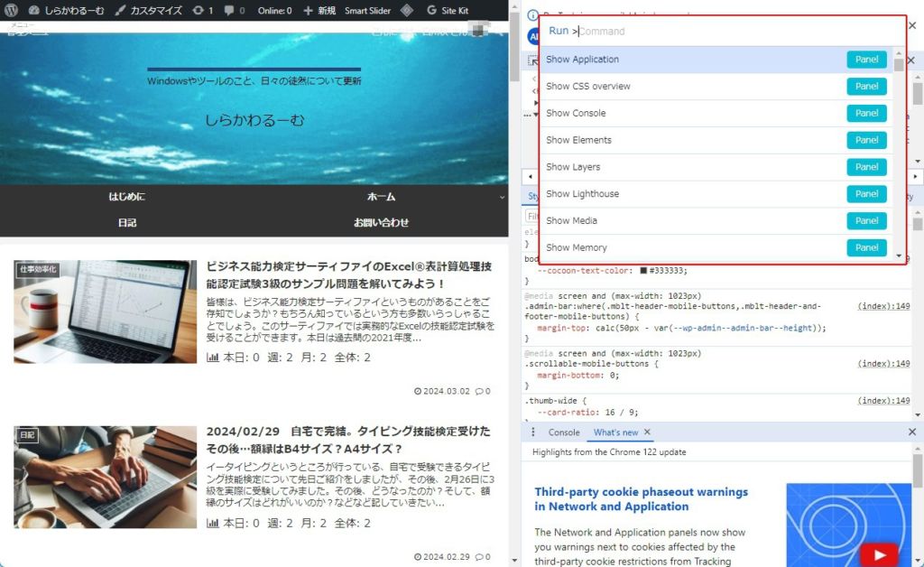
Task: Click the diamond icon beside Smart Slider
Action: pyautogui.click(x=407, y=10)
